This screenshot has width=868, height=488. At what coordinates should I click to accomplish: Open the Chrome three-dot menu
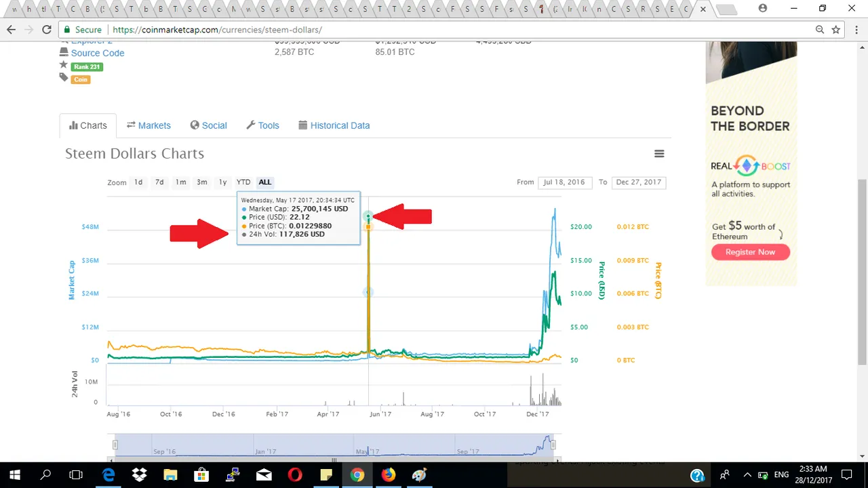(x=856, y=30)
